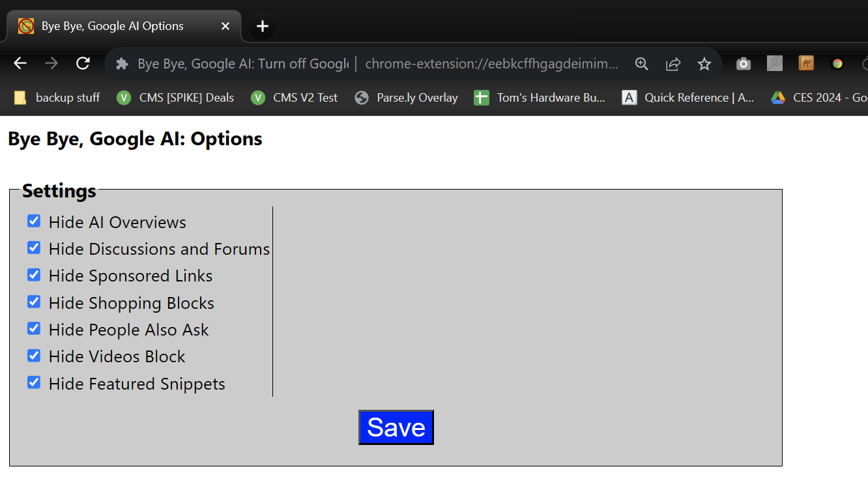Open the Parse.ly Overlay bookmark
868x486 pixels.
coord(406,98)
